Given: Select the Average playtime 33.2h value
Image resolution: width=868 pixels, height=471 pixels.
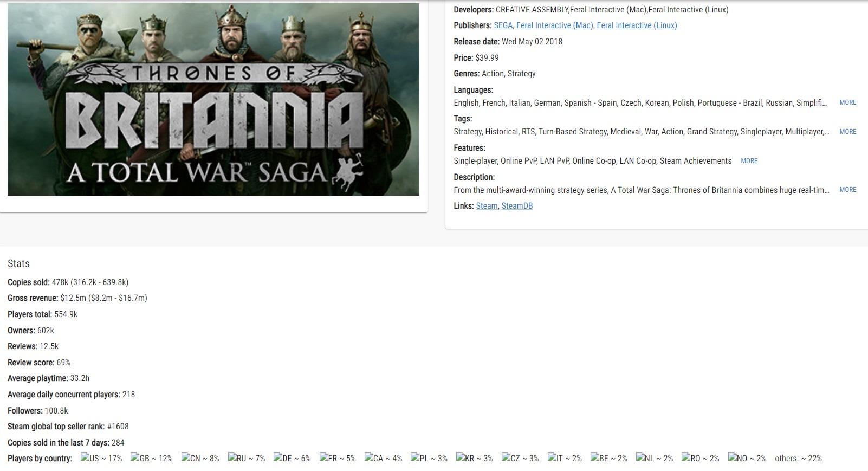Looking at the screenshot, I should (80, 378).
